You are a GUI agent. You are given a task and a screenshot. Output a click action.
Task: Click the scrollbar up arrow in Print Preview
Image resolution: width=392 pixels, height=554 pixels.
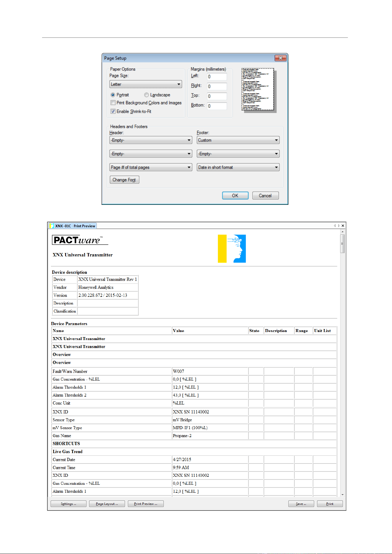[343, 232]
